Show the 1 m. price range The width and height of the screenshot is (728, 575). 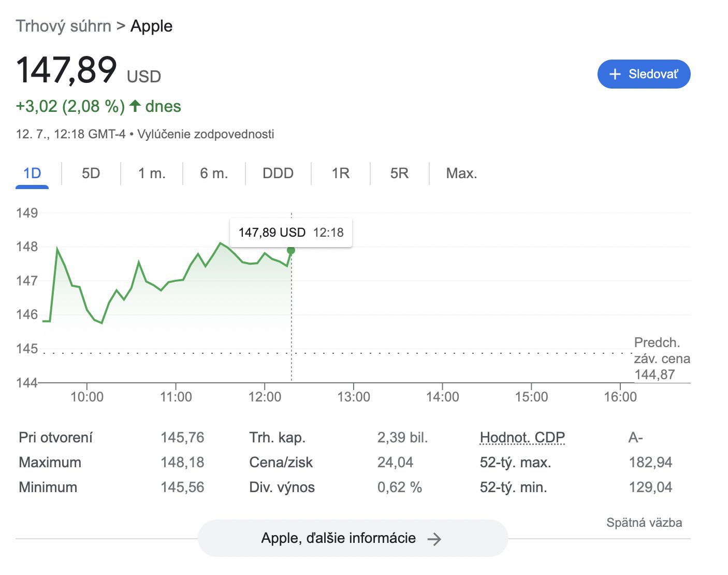[152, 173]
